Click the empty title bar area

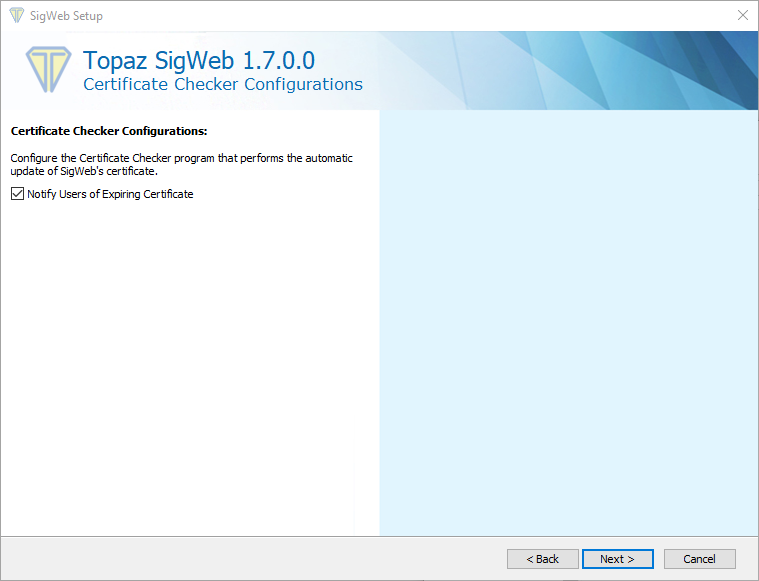click(x=400, y=16)
